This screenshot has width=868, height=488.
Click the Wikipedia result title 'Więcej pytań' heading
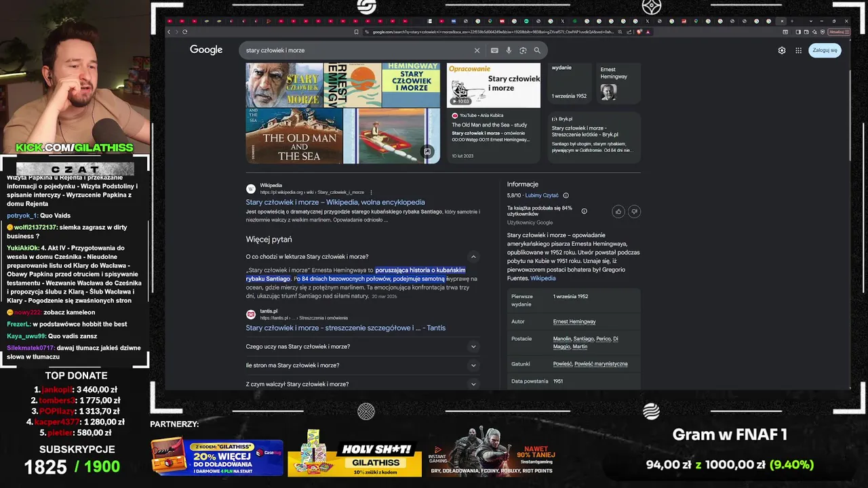269,239
